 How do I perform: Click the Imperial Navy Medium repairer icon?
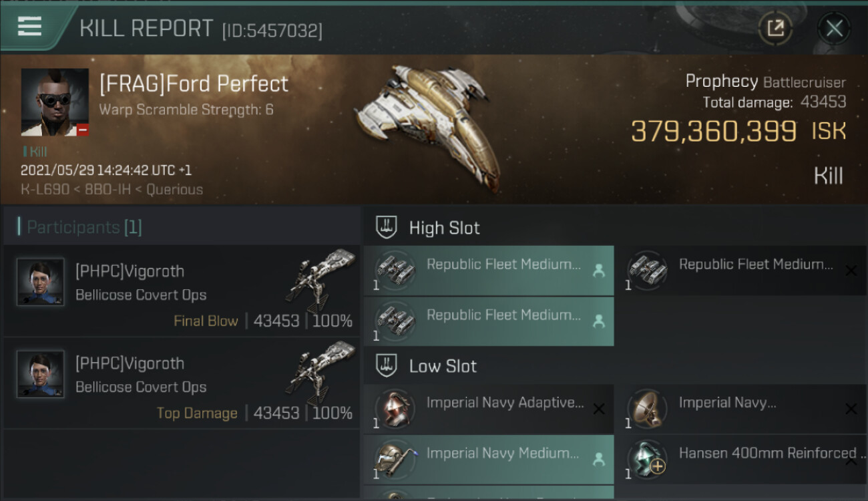pyautogui.click(x=395, y=459)
